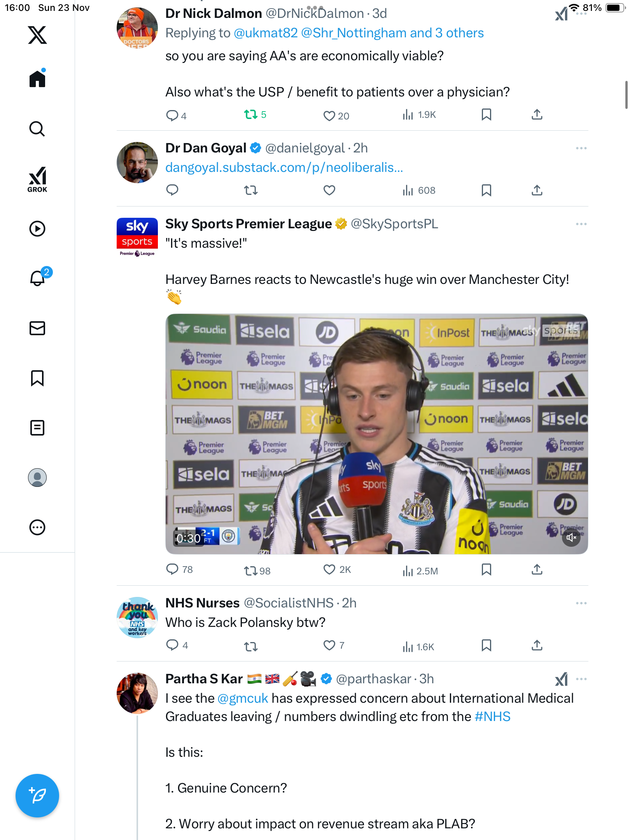The width and height of the screenshot is (630, 840).
Task: Open Messages envelope in sidebar
Action: click(37, 328)
